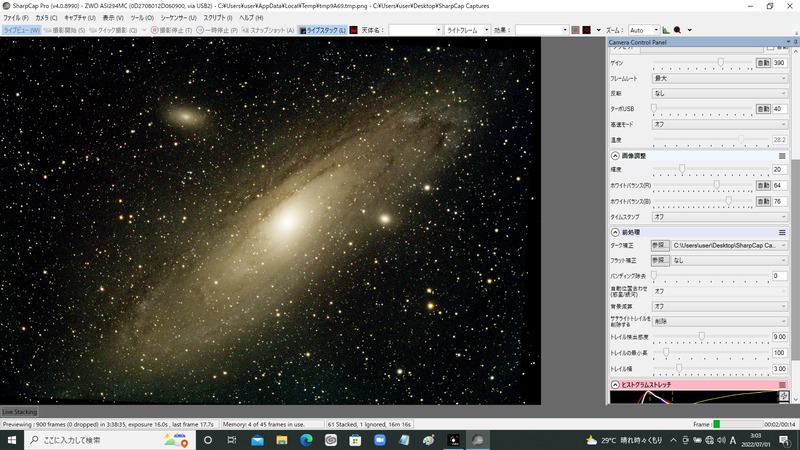
Task: Toggle 自動 for ホワイトバランス(R)
Action: pyautogui.click(x=763, y=185)
